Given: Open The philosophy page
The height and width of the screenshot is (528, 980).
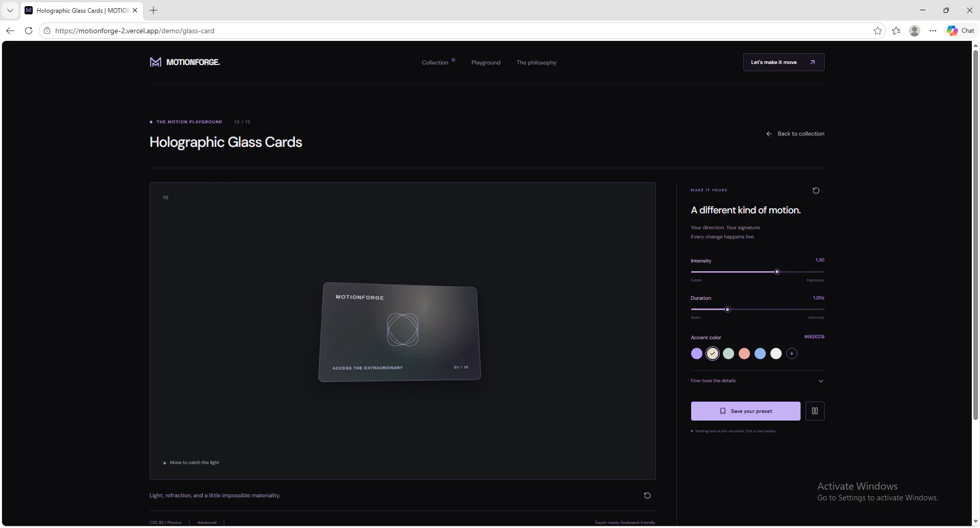Looking at the screenshot, I should click(536, 62).
